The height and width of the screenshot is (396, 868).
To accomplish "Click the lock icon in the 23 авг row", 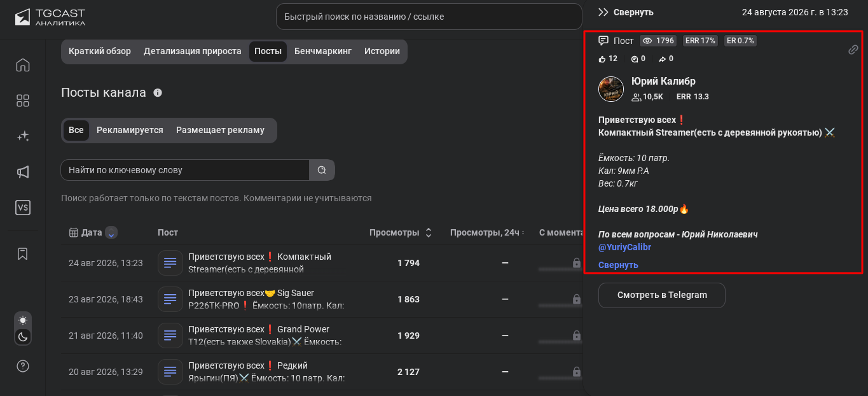I will 576,299.
